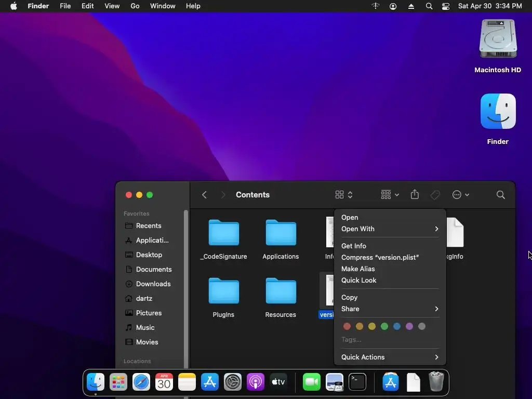Apply the purple tag color
Image resolution: width=532 pixels, height=399 pixels.
tap(409, 326)
